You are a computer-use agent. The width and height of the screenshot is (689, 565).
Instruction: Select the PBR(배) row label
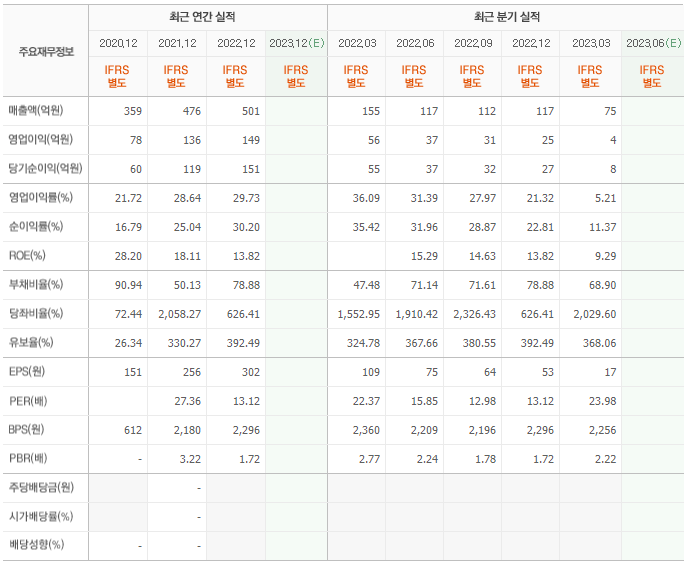28,458
